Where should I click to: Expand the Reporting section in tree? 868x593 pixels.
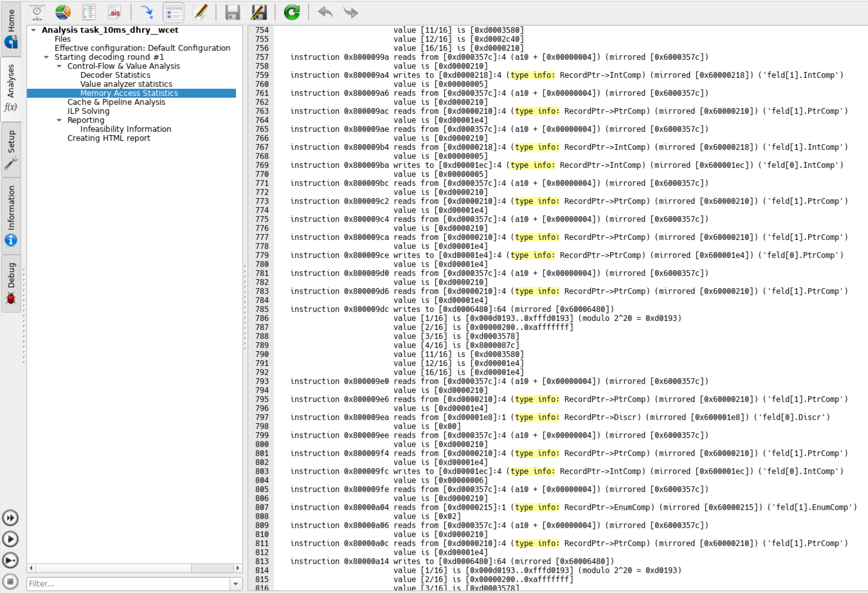(58, 120)
